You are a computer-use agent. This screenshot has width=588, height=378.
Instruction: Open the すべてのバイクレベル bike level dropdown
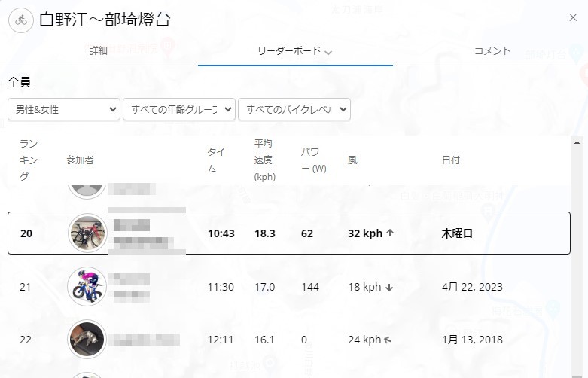pos(294,109)
